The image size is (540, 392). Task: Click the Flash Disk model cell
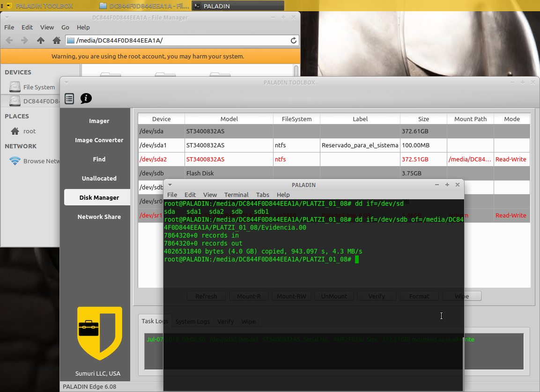click(x=229, y=173)
